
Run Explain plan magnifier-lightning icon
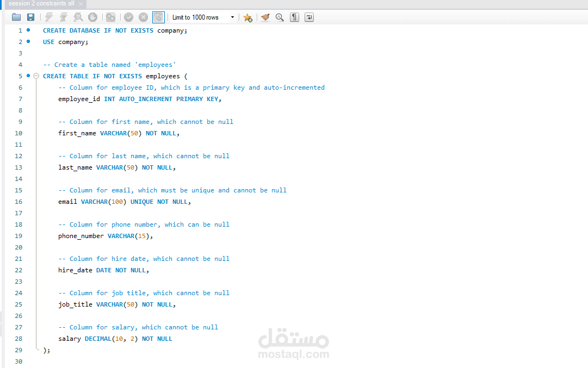point(78,17)
